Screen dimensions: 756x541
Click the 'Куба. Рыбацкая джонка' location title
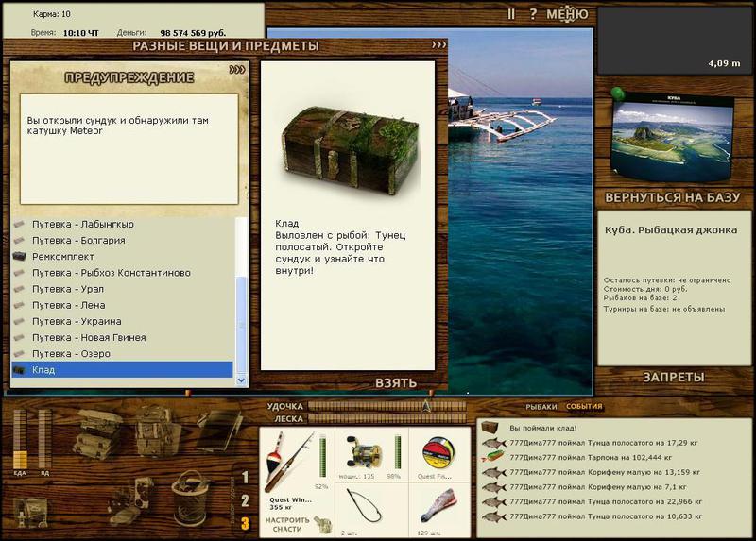point(671,230)
